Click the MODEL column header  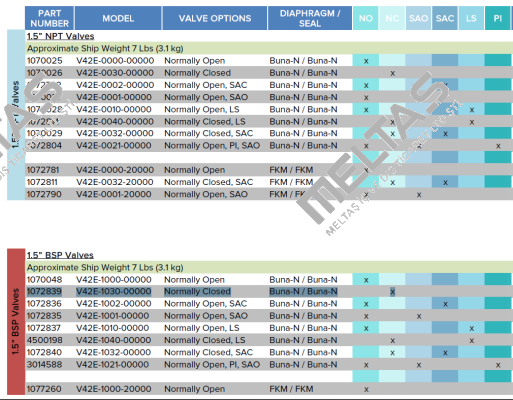pyautogui.click(x=118, y=18)
